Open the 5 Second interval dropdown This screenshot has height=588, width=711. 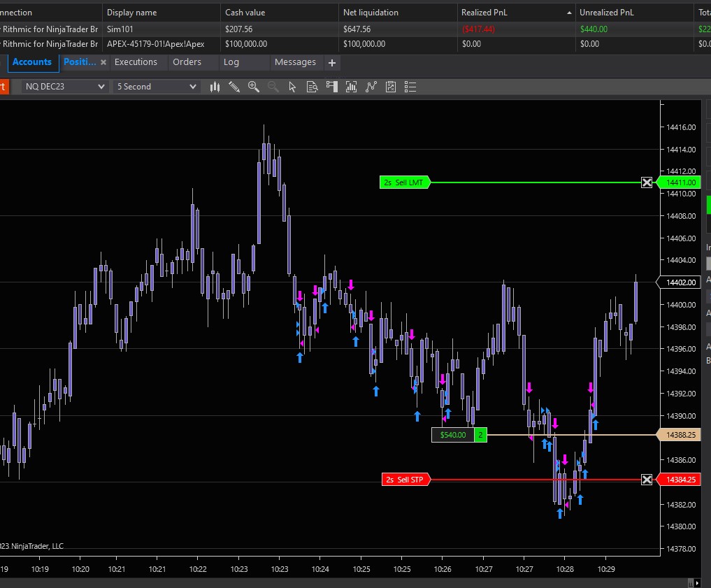[x=157, y=87]
